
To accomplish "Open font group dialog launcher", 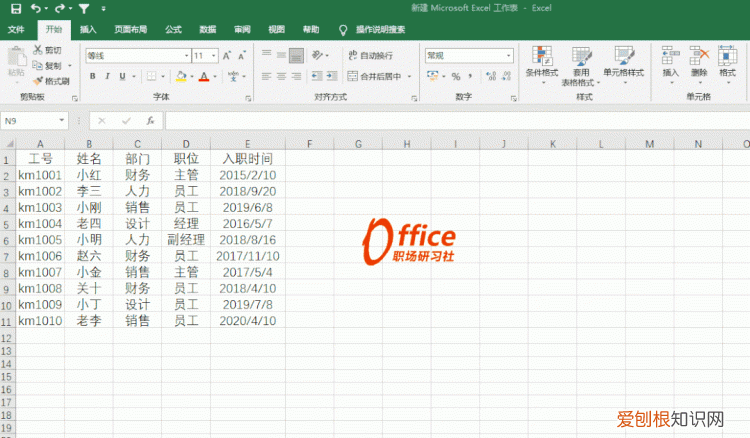I will click(248, 98).
